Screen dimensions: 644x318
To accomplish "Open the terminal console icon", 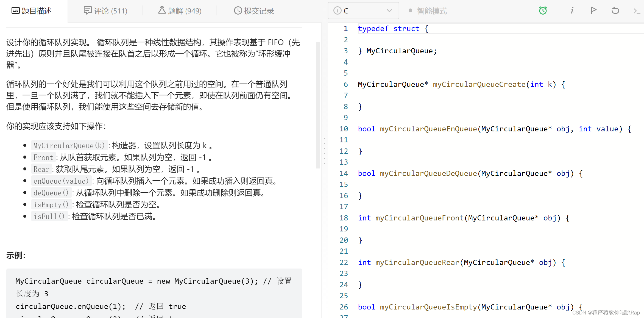I will point(637,11).
